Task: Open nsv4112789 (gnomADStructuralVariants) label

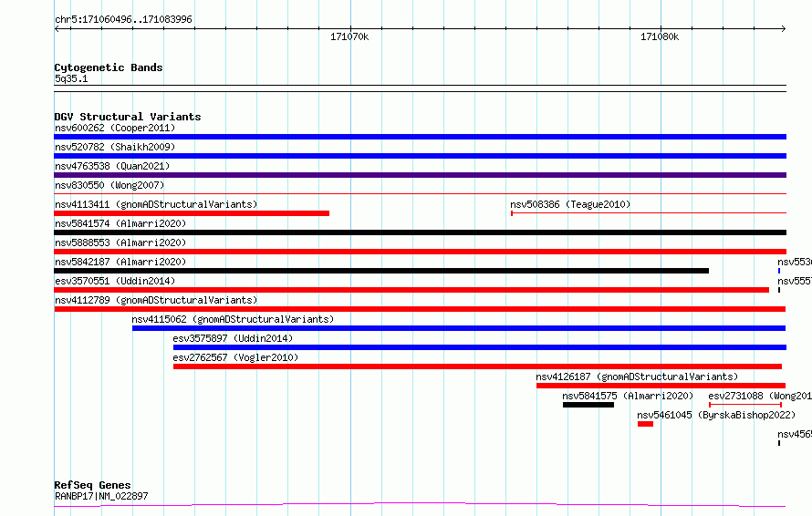Action: click(156, 300)
